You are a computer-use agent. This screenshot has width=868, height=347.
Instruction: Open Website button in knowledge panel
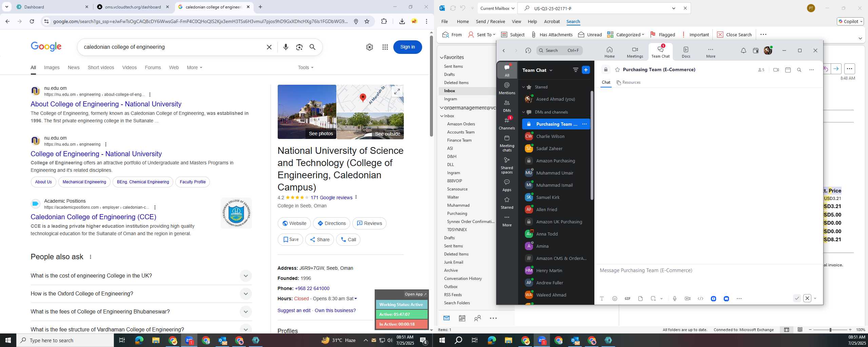click(294, 223)
